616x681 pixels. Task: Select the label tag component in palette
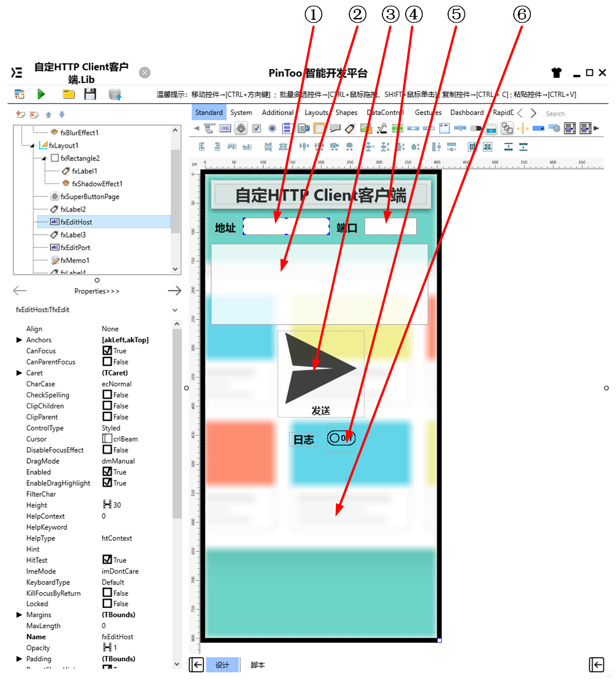point(350,128)
